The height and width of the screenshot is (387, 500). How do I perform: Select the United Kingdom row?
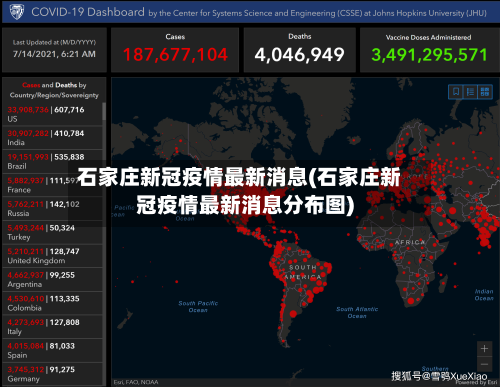click(52, 256)
